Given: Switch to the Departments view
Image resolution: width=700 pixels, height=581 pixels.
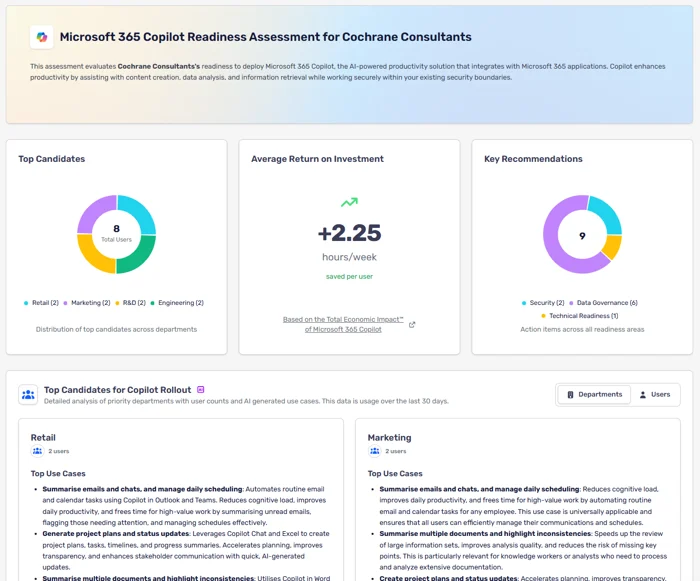Looking at the screenshot, I should [x=594, y=394].
